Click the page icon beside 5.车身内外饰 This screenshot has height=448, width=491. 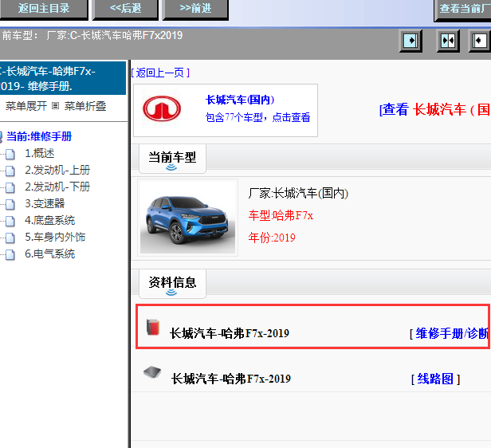(x=10, y=238)
